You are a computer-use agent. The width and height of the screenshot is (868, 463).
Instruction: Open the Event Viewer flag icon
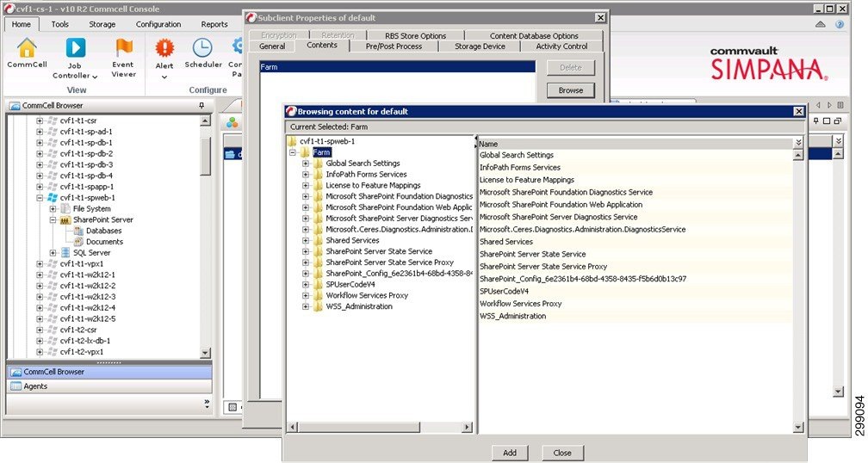click(x=124, y=48)
